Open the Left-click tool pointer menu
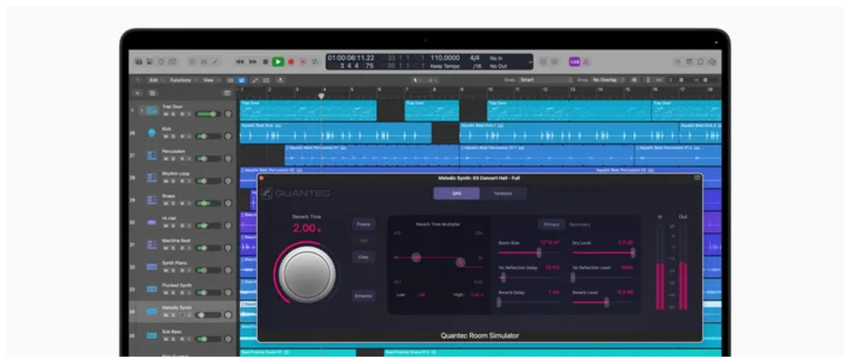Image resolution: width=868 pixels, height=363 pixels. pyautogui.click(x=417, y=80)
